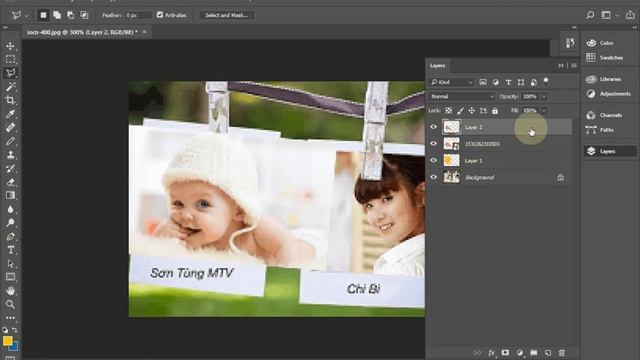Choose Subtract from selection mode
Screen dimensions: 640x360
point(71,15)
